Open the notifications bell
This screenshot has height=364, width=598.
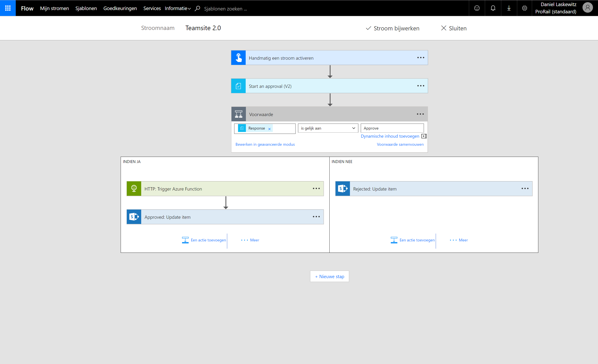pos(493,8)
